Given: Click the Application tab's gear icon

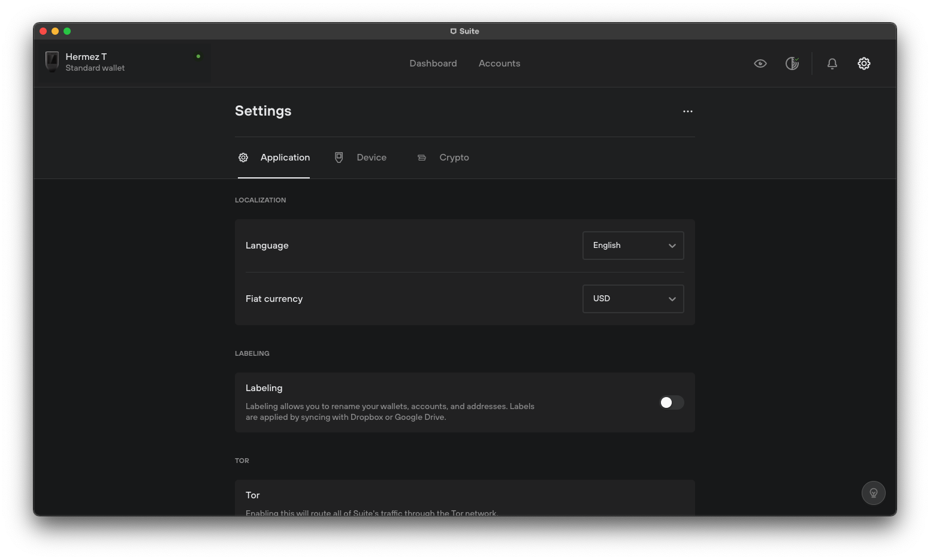Looking at the screenshot, I should pyautogui.click(x=243, y=157).
